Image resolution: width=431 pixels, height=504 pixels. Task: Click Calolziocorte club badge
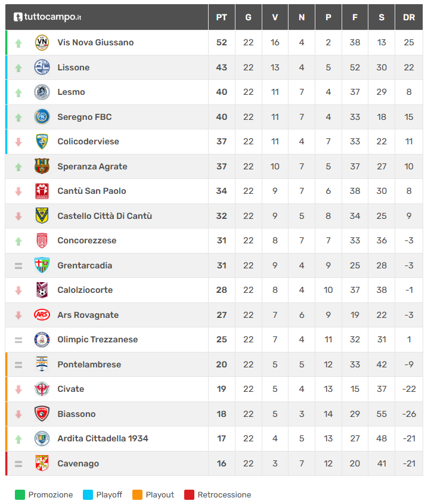pyautogui.click(x=42, y=290)
